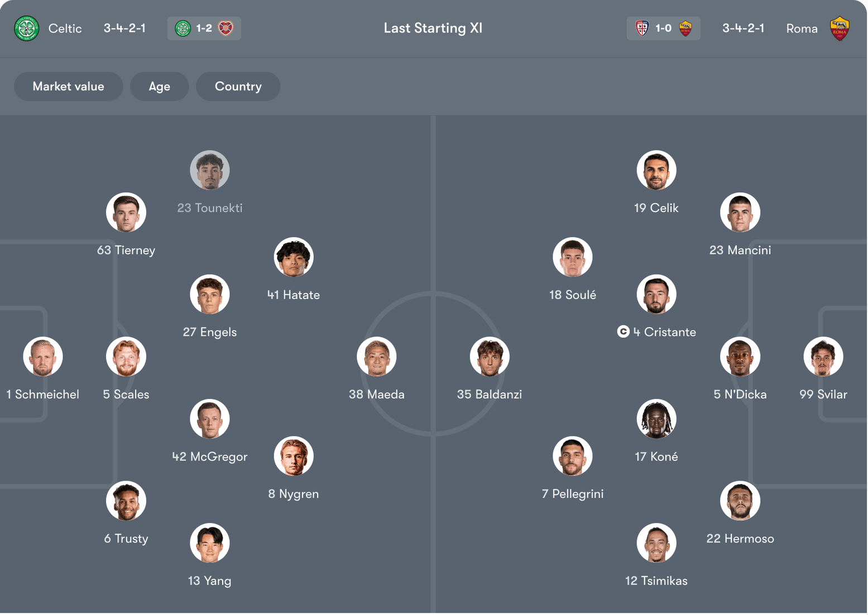Select Koné's player photo
This screenshot has height=615, width=868.
tap(656, 419)
